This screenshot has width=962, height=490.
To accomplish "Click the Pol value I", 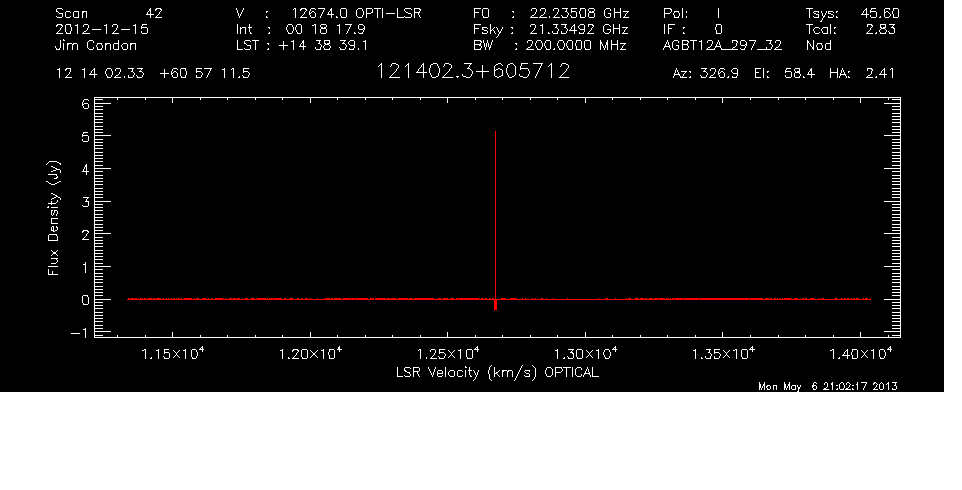I will pyautogui.click(x=718, y=13).
